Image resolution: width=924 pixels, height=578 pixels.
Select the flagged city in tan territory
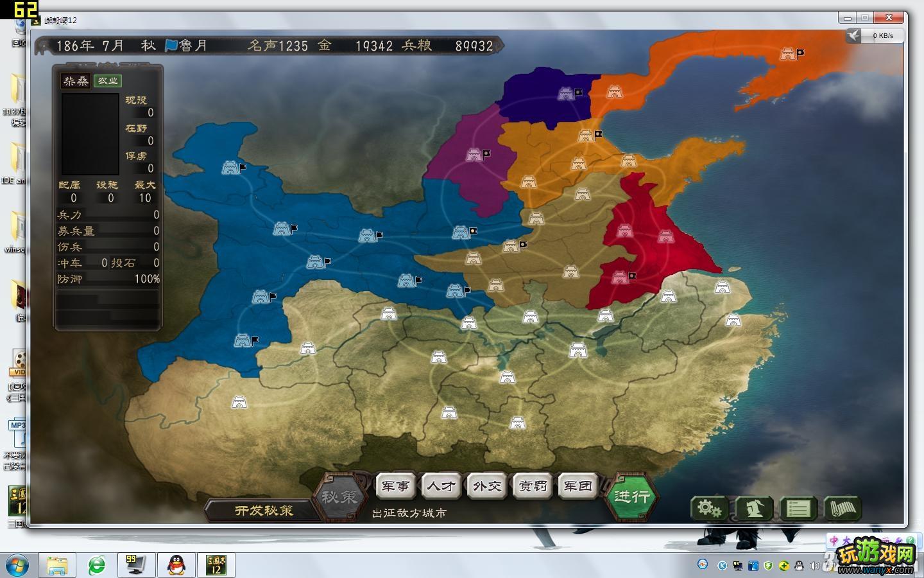(511, 245)
